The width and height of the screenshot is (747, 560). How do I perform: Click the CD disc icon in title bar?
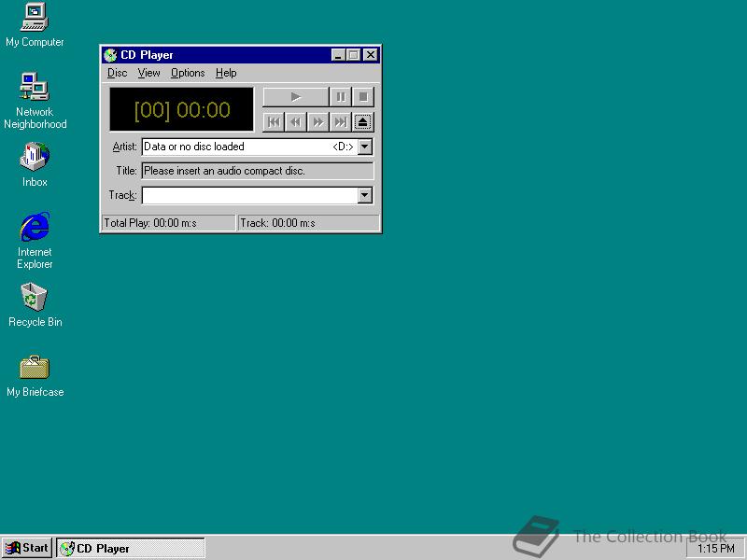coord(110,55)
